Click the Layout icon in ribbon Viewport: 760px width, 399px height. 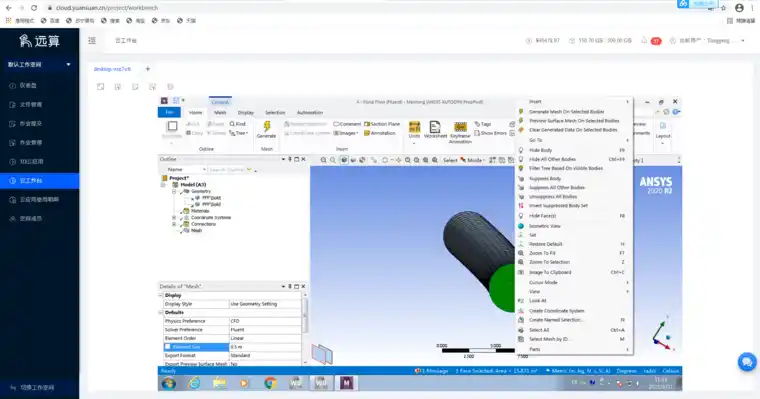click(x=663, y=130)
